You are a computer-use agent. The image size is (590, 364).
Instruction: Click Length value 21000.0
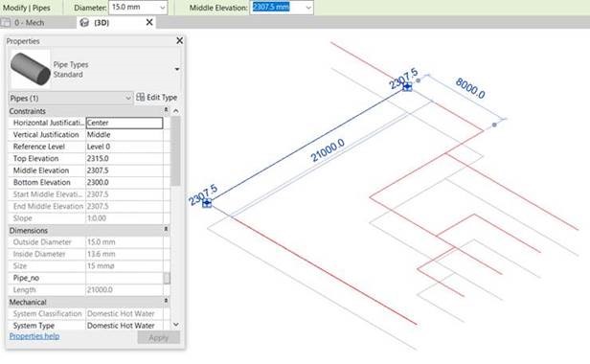(x=125, y=290)
